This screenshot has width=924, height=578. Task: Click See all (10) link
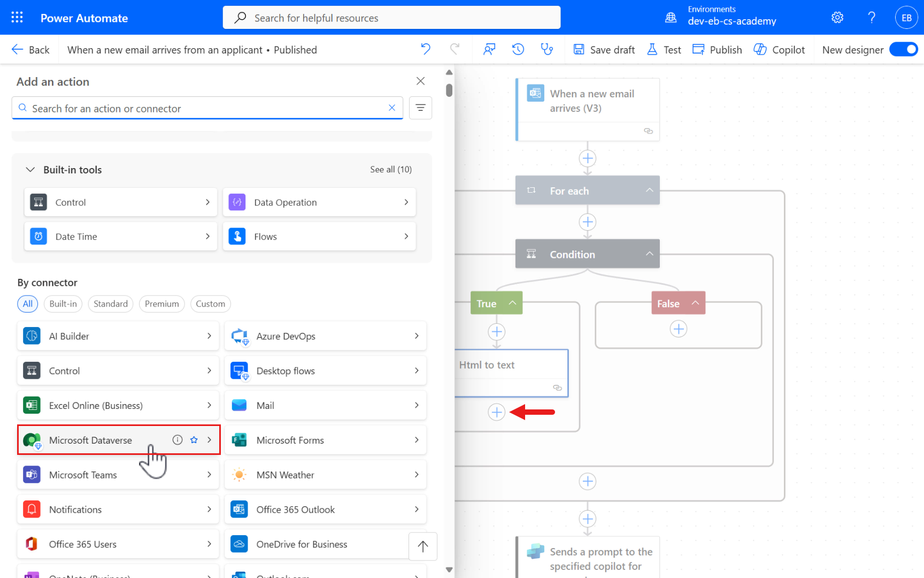pos(391,170)
